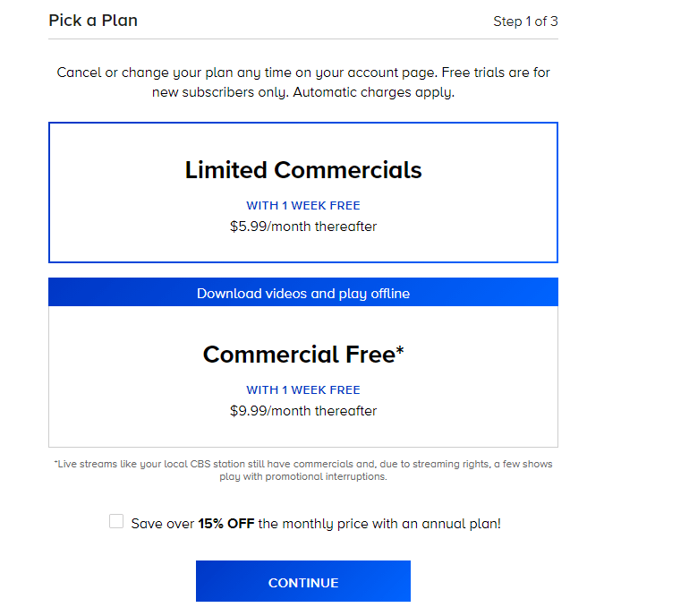Click the $9.99/month thereafter price

click(x=303, y=411)
